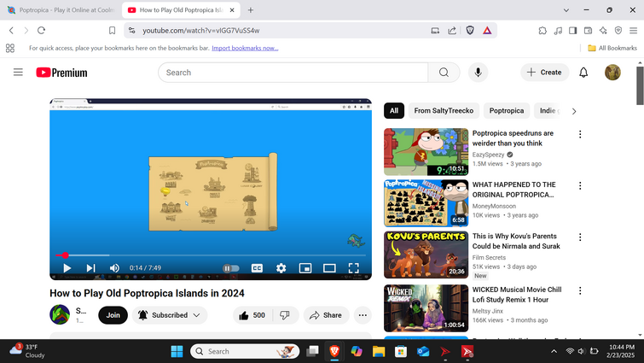Play the video with the play button

(x=67, y=268)
